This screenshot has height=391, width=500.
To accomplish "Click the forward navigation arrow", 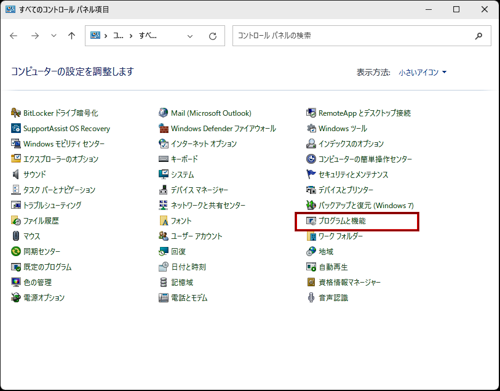I will [35, 36].
